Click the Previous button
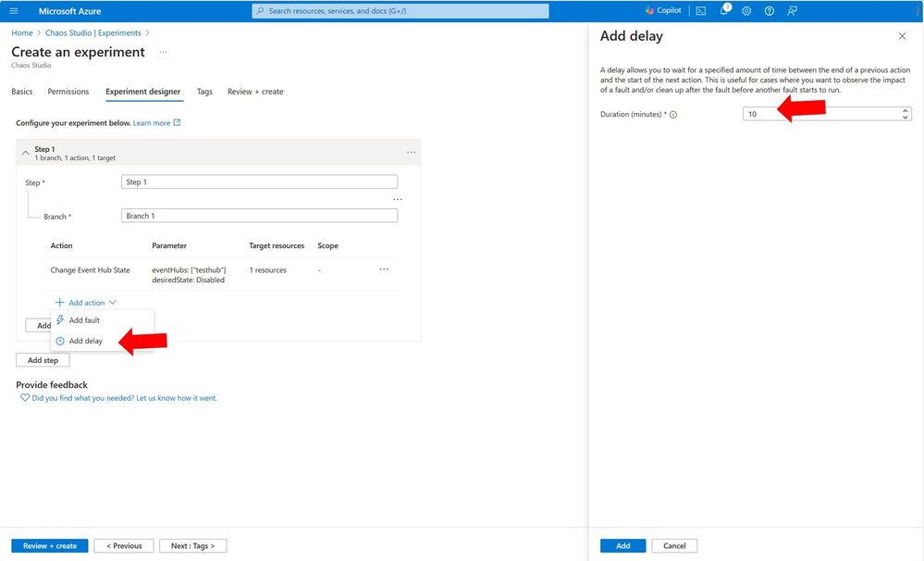 click(x=124, y=545)
